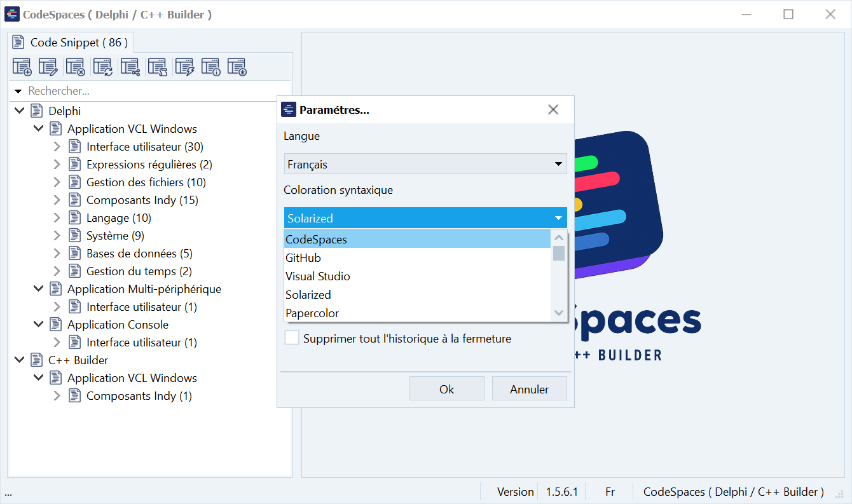The width and height of the screenshot is (852, 504).
Task: Click the Rechercher search field
Action: 153,92
